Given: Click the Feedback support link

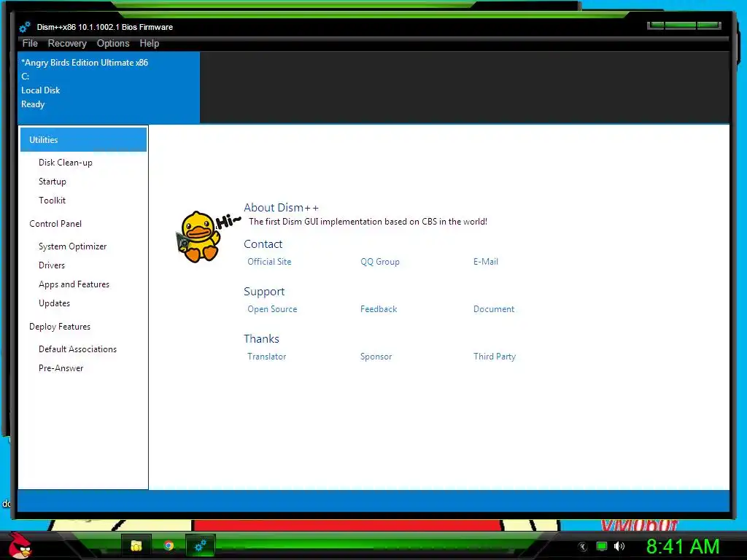Looking at the screenshot, I should click(379, 309).
